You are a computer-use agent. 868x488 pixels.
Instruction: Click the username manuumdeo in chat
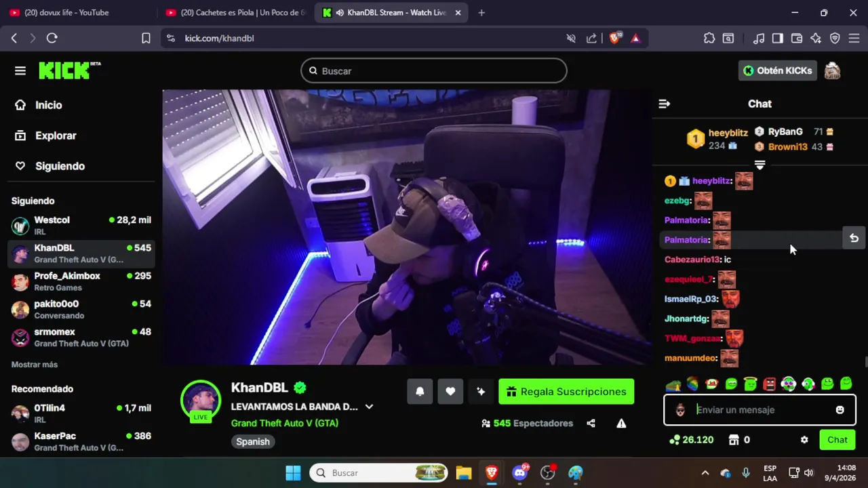click(690, 358)
